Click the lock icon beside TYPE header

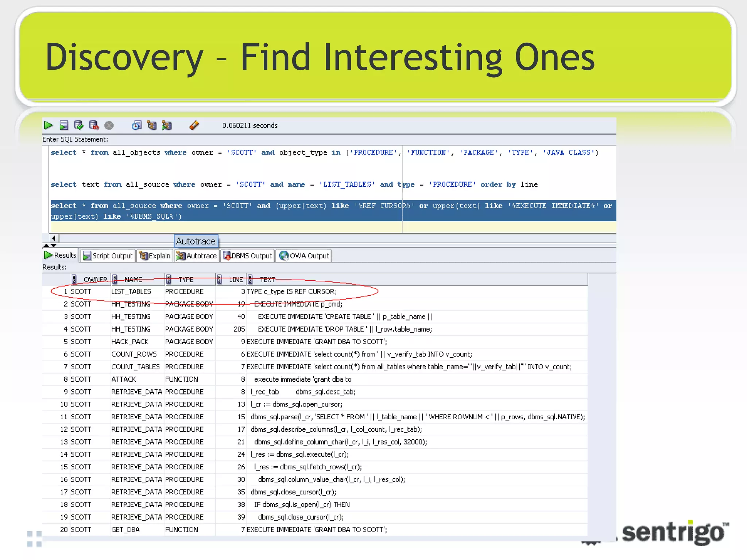[x=169, y=280]
